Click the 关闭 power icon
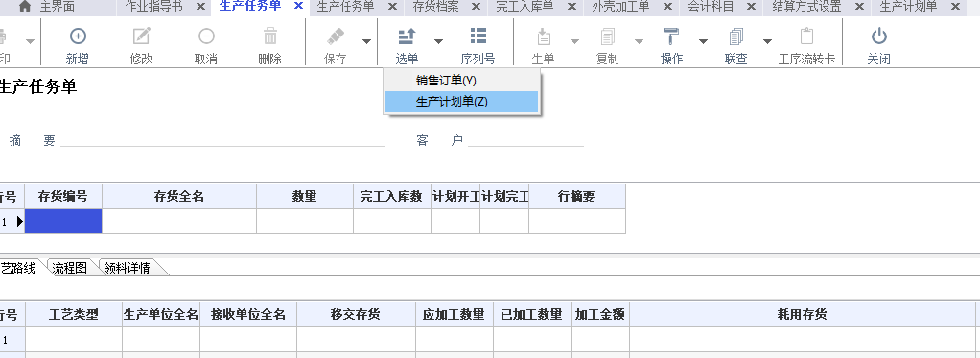Image resolution: width=980 pixels, height=358 pixels. (878, 36)
